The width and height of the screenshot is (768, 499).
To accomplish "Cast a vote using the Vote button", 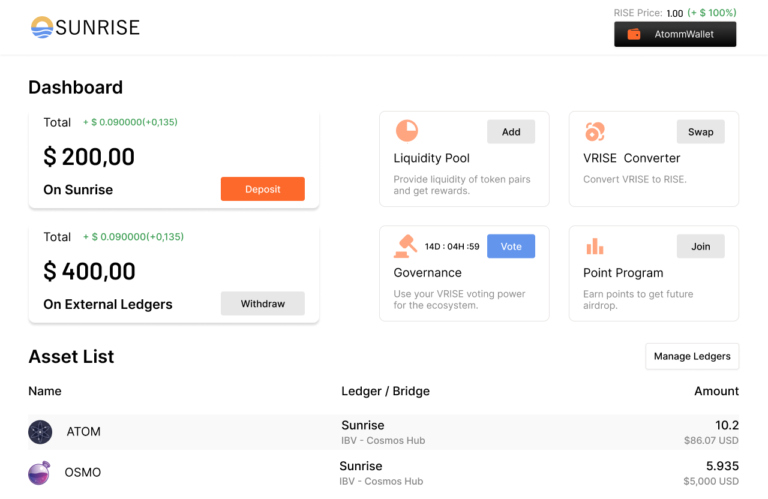I will 511,246.
